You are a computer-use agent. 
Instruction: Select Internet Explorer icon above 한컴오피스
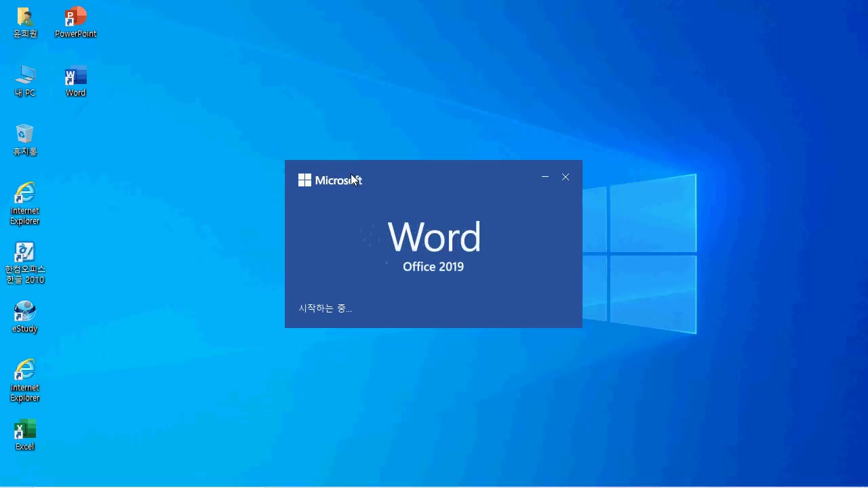tap(25, 194)
